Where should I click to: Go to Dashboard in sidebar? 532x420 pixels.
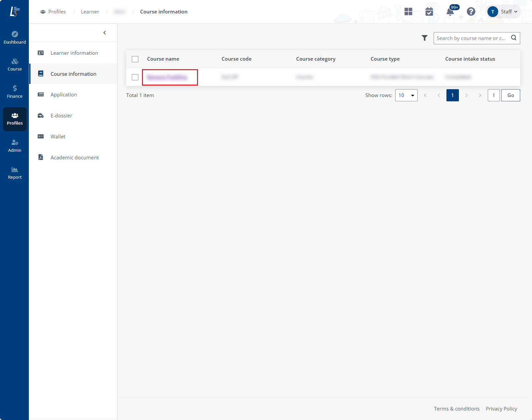(15, 38)
